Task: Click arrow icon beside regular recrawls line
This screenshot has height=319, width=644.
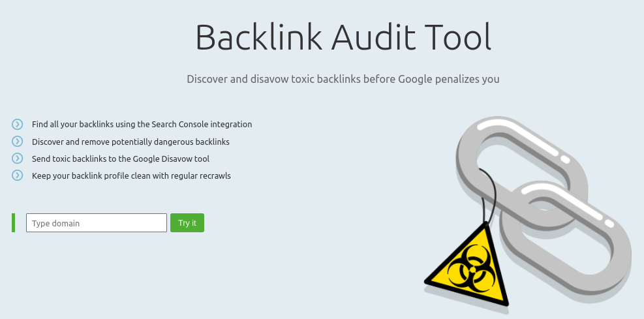Action: [x=17, y=175]
